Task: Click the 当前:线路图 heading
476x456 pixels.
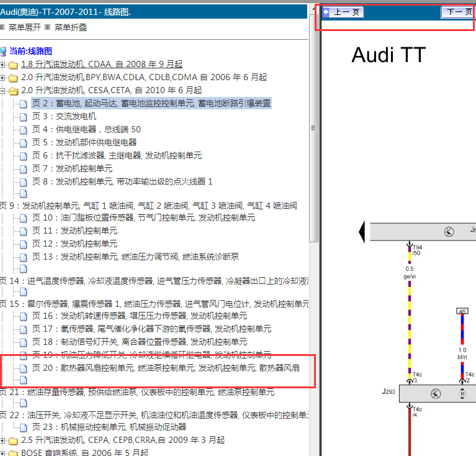Action: [30, 51]
